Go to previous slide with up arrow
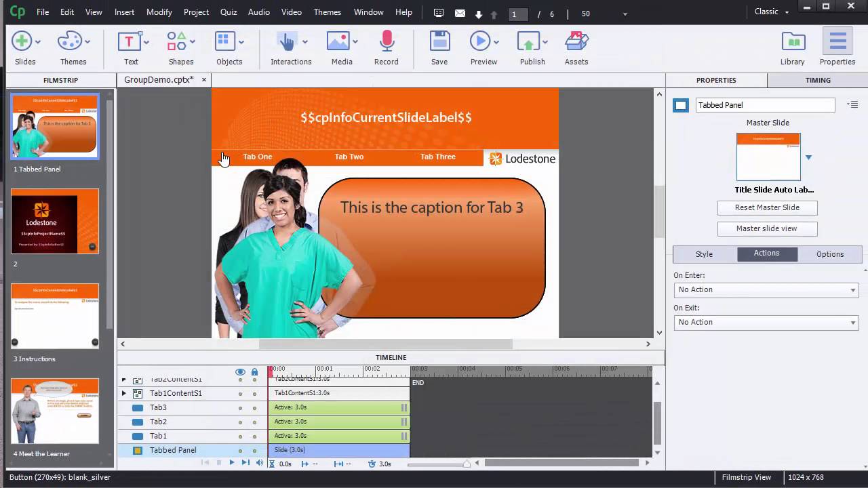868x488 pixels. coord(494,14)
